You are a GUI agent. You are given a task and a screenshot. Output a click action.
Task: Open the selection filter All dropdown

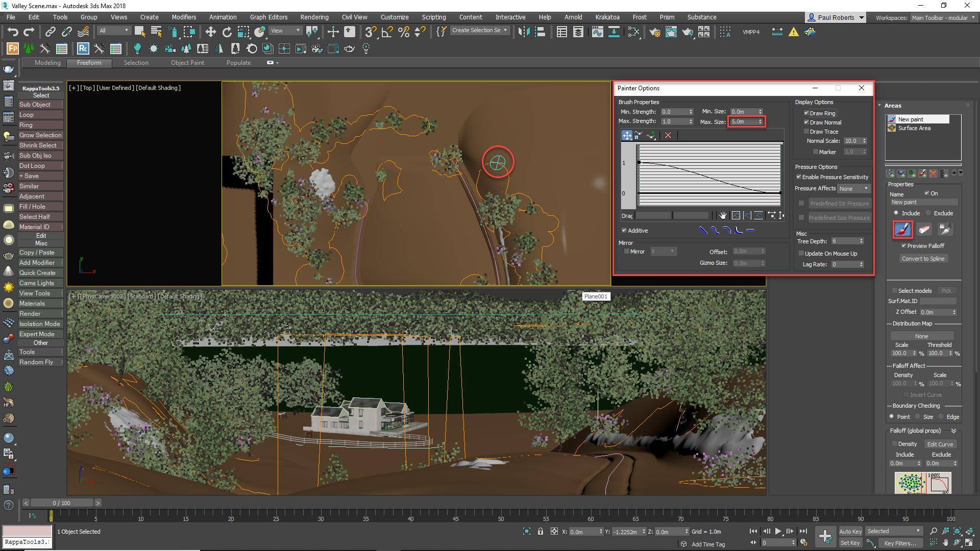click(x=113, y=31)
